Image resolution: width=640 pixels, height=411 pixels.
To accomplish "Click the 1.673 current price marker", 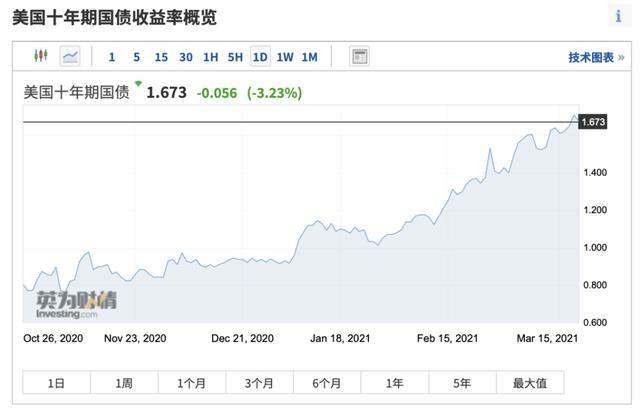I will pyautogui.click(x=593, y=122).
